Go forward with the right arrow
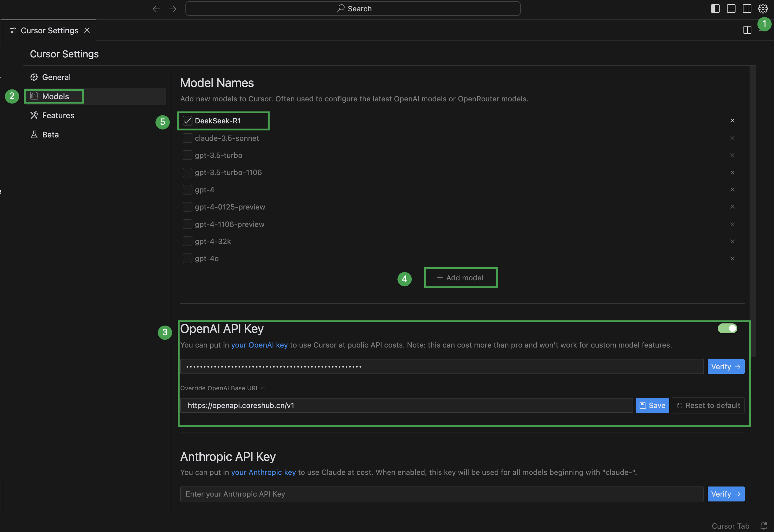The image size is (774, 532). click(172, 9)
